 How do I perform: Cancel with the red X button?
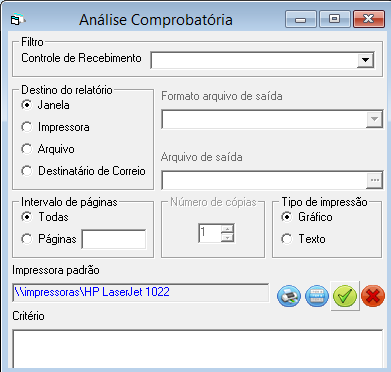[373, 296]
